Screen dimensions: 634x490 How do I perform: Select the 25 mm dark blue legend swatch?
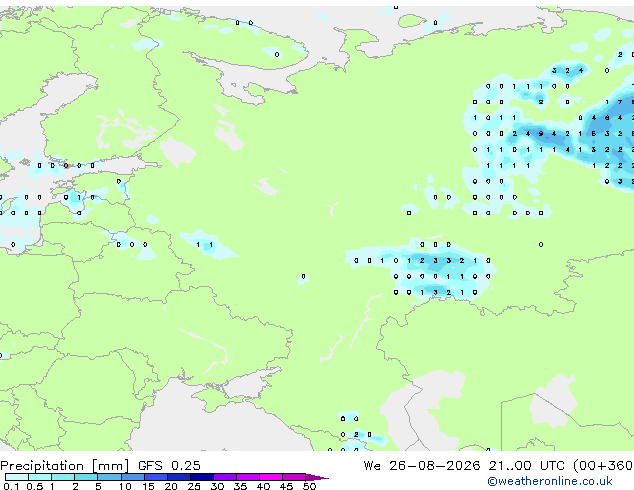201,477
